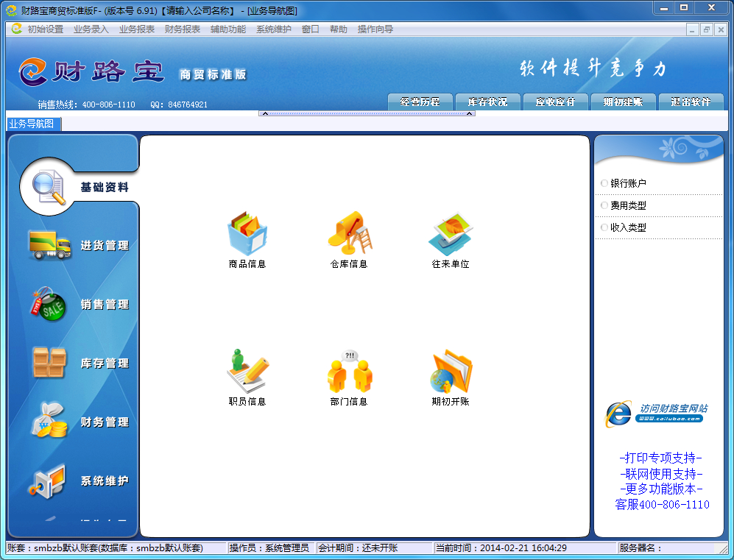Click the 更多功能版本 link text
734x560 pixels.
(661, 489)
